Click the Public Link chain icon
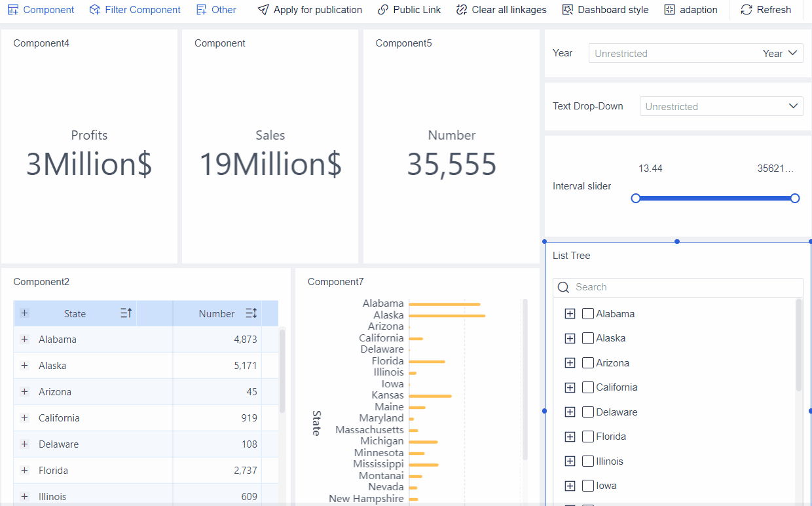The image size is (812, 506). pyautogui.click(x=383, y=10)
